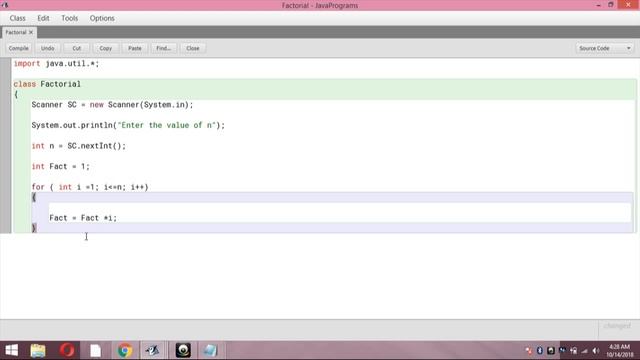Viewport: 640px width, 360px height.
Task: Click the Bluetooth tray icon
Action: (x=540, y=351)
